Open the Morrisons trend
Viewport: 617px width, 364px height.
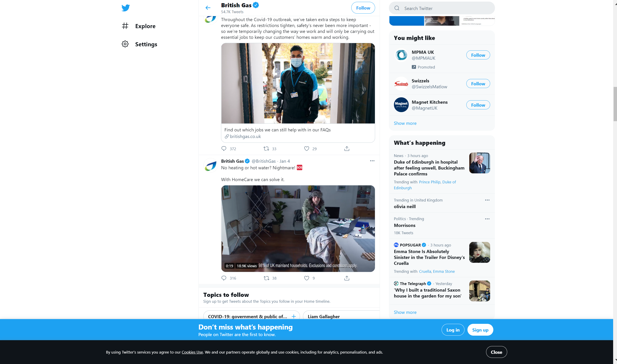[404, 225]
